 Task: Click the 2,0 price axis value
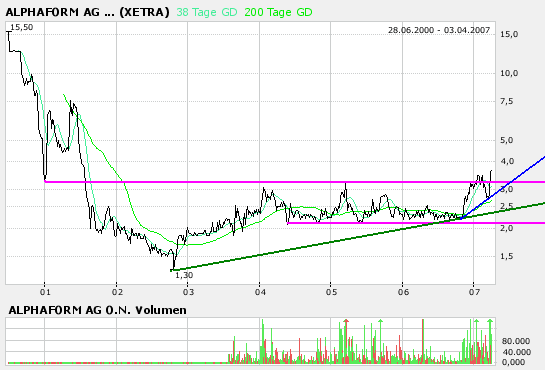point(506,228)
